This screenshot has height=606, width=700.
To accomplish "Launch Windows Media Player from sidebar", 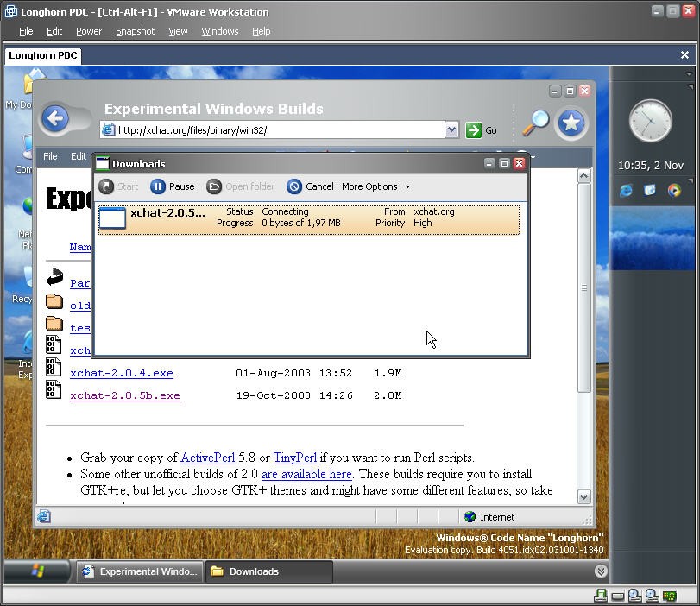I will pos(674,191).
